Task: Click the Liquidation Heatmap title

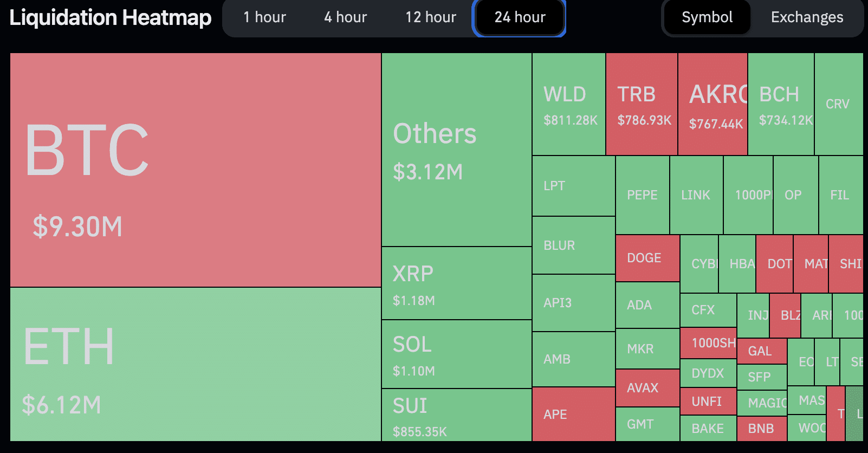Action: [x=111, y=18]
